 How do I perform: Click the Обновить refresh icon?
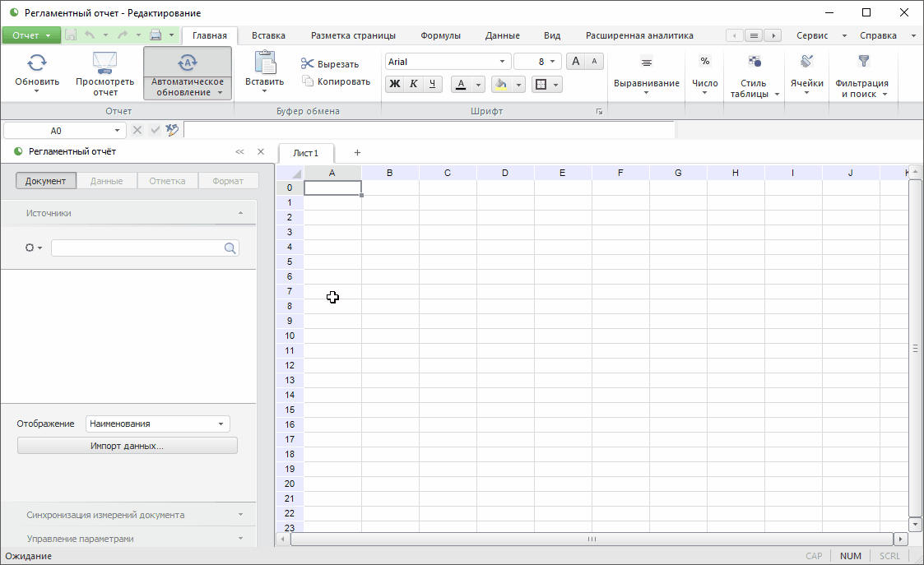[37, 63]
